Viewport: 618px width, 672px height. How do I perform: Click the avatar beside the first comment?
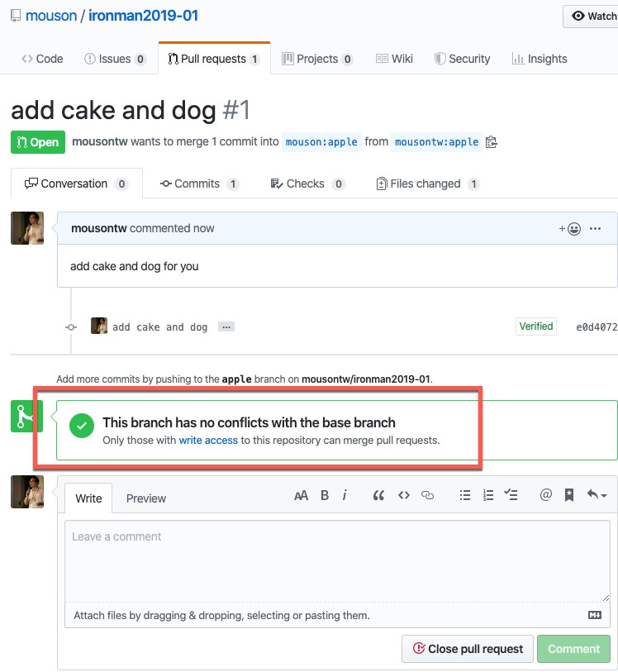tap(27, 228)
